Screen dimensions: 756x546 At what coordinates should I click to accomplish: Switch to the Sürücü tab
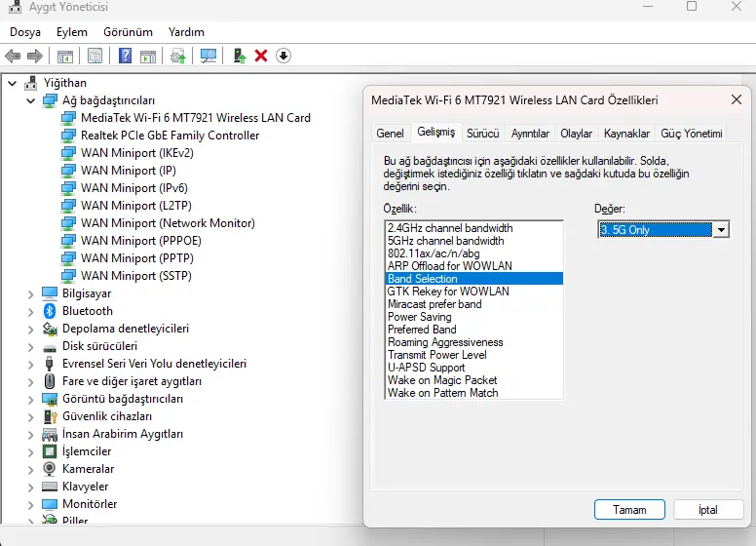point(482,134)
